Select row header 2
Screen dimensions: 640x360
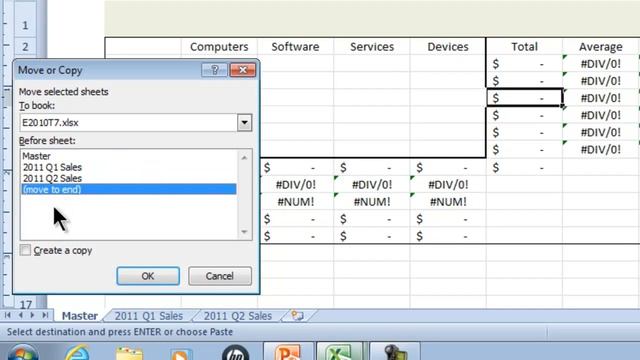point(25,47)
